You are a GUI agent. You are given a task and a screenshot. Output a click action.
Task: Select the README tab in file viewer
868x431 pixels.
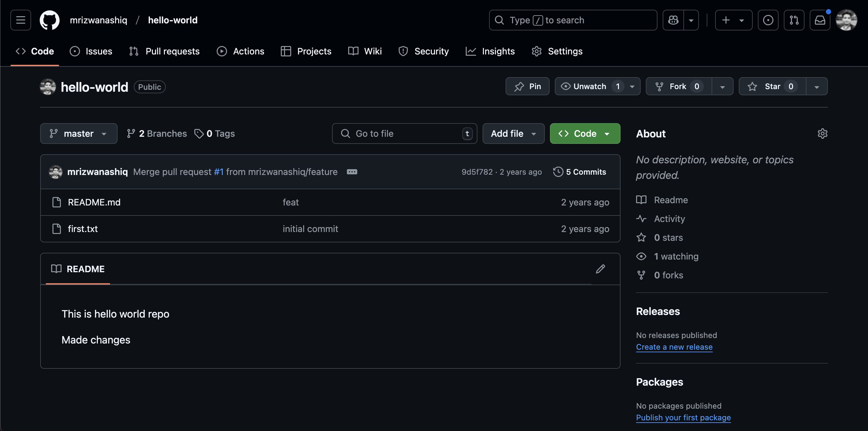click(x=78, y=269)
